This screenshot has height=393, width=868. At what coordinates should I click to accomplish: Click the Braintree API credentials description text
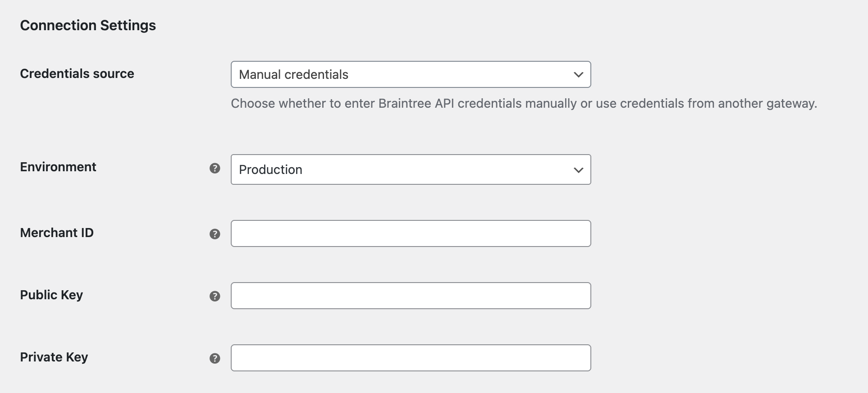pyautogui.click(x=524, y=103)
